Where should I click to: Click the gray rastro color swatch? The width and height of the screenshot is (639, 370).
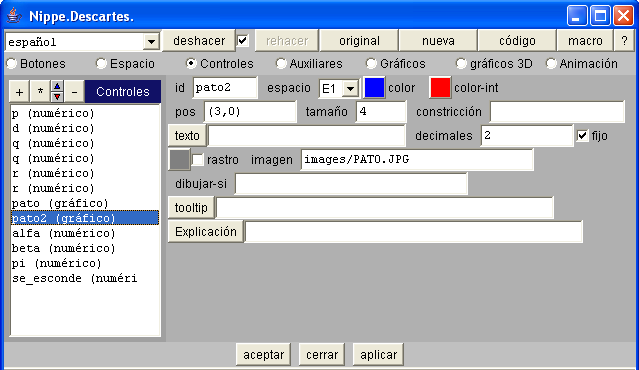179,159
